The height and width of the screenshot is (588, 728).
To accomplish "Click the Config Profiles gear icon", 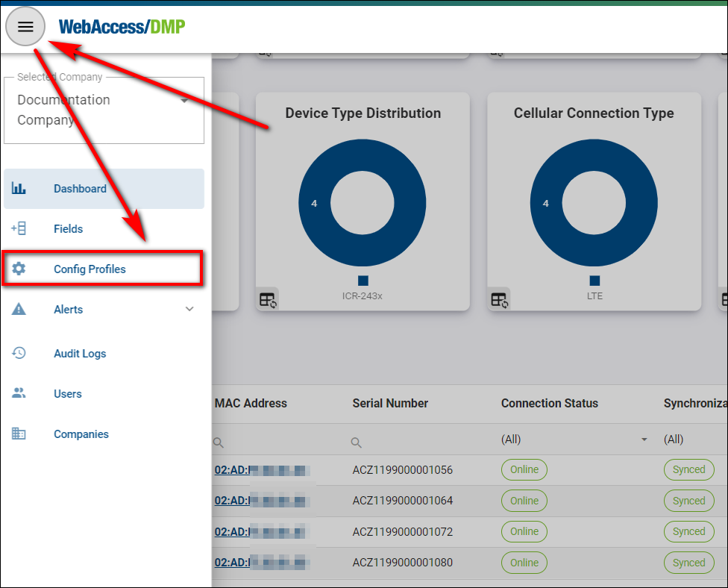I will (19, 269).
